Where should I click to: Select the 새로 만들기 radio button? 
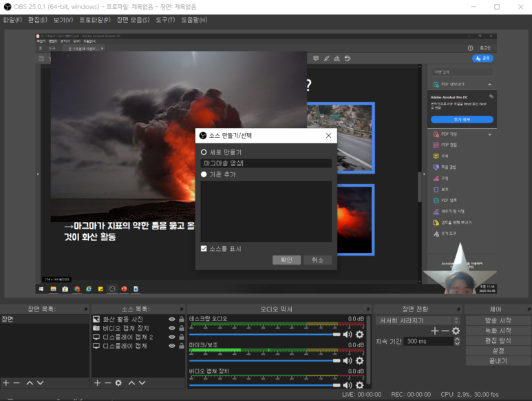[204, 152]
